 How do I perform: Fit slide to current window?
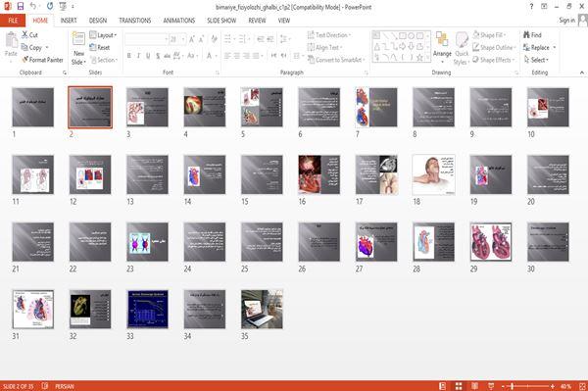(582, 386)
